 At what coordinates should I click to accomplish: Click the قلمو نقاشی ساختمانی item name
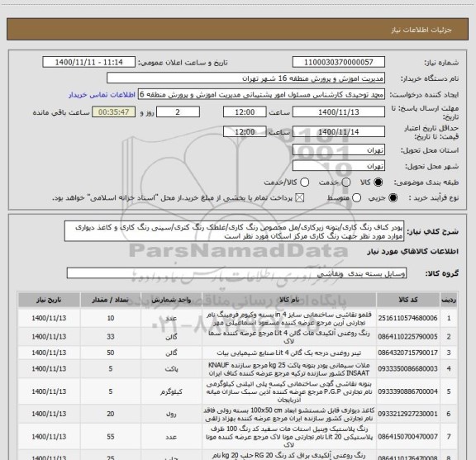tap(289, 318)
